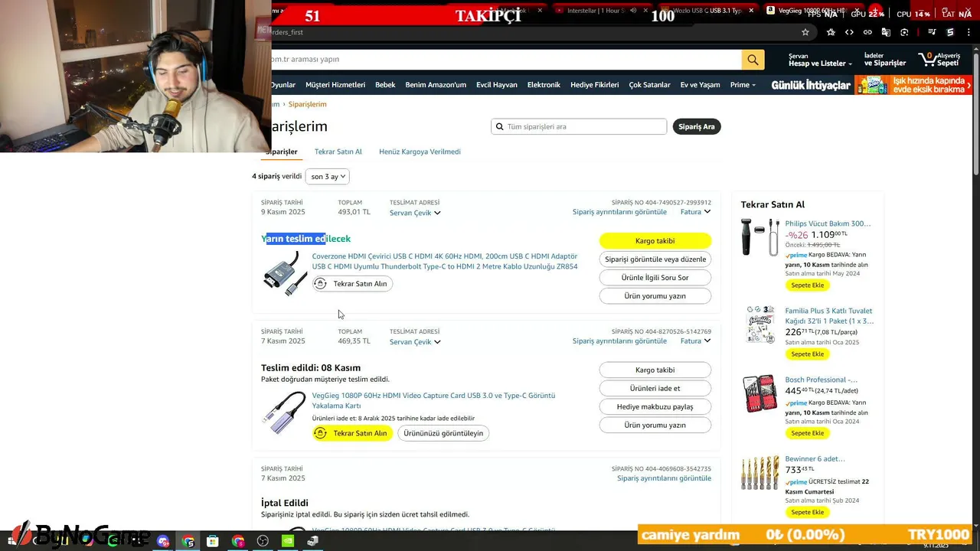Open Çok Satanlar in the navigation bar

click(649, 85)
